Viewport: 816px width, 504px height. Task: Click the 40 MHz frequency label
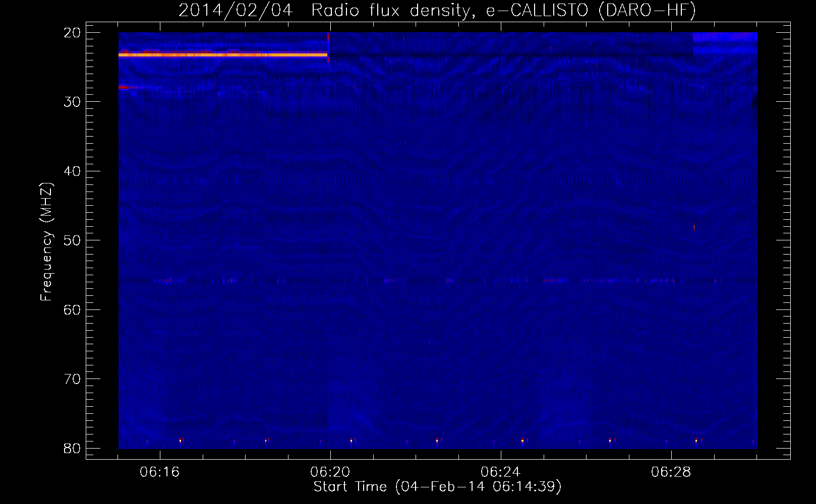72,171
